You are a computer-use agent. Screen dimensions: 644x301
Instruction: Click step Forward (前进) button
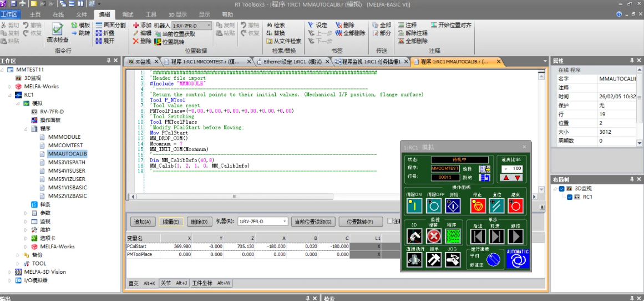pyautogui.click(x=496, y=236)
